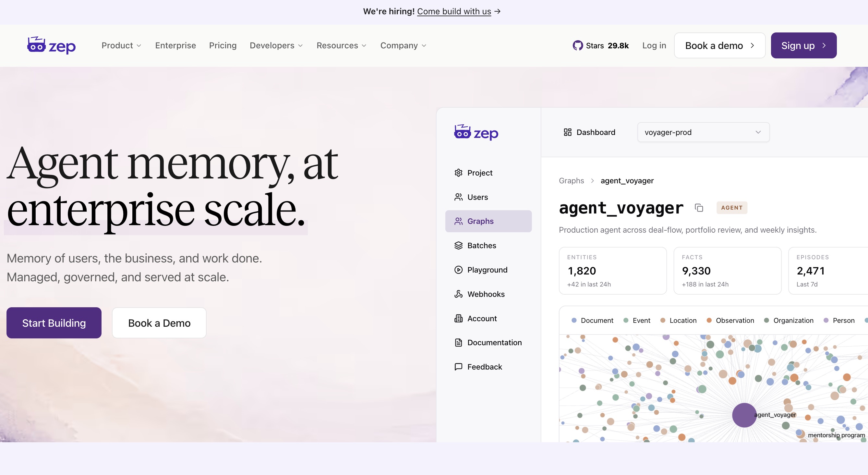Click the Batches layers icon in the sidebar
Image resolution: width=868 pixels, height=475 pixels.
tap(458, 245)
